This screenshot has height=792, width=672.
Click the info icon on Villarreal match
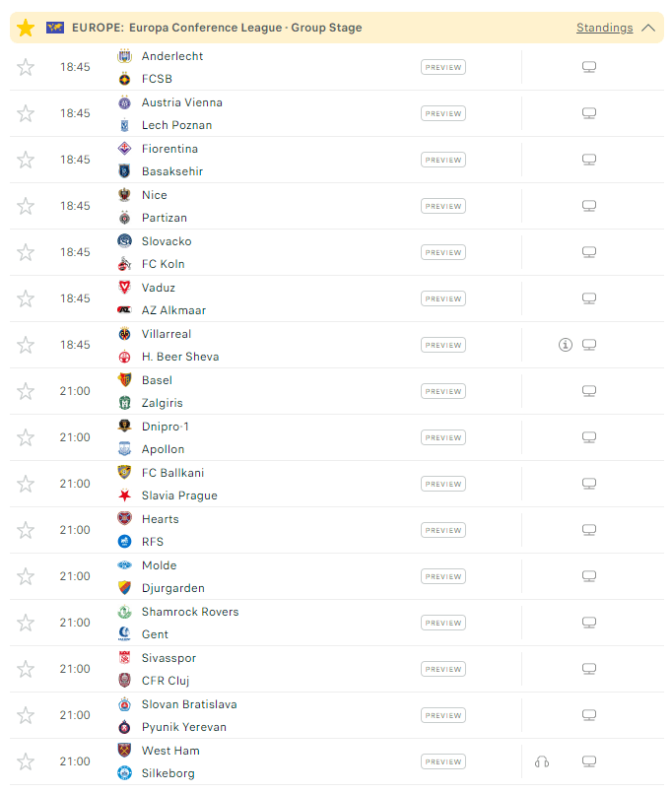[565, 345]
